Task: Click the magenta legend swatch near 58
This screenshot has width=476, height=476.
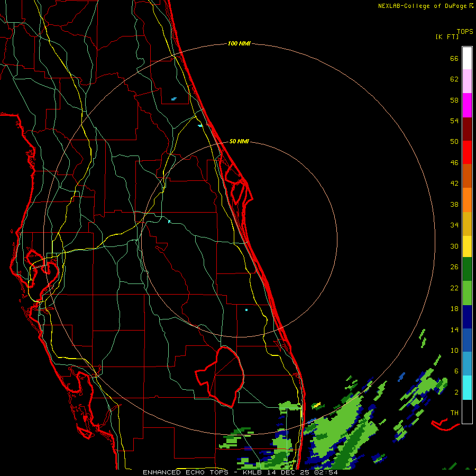Action: tap(467, 105)
